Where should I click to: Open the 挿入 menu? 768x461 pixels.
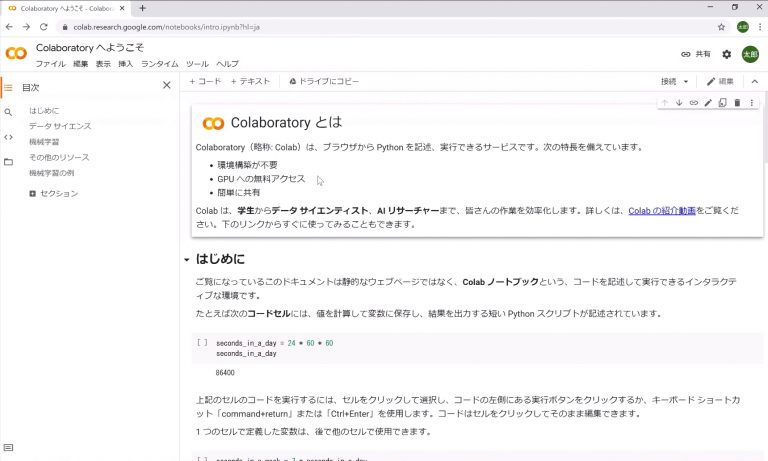(x=125, y=64)
